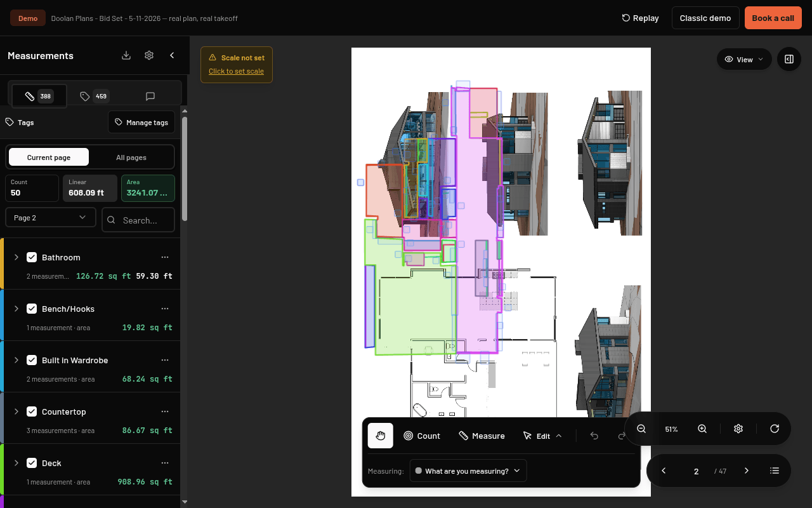Undo the last action
The image size is (812, 508).
(x=594, y=436)
